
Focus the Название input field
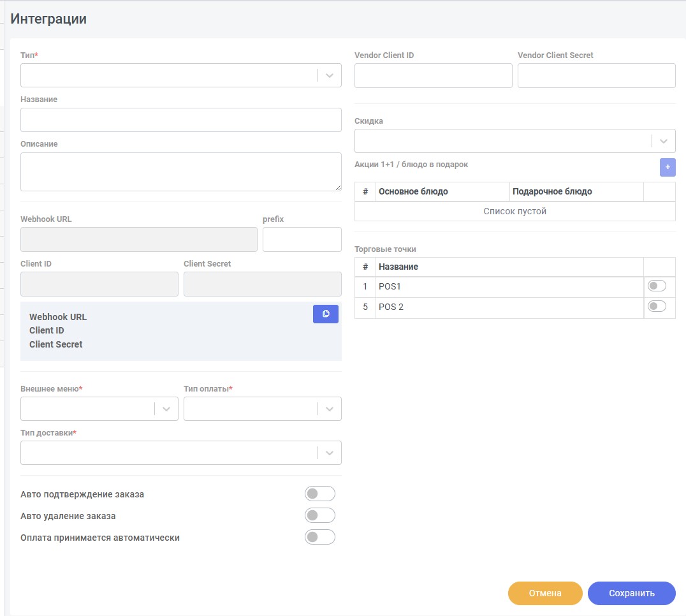tap(180, 120)
